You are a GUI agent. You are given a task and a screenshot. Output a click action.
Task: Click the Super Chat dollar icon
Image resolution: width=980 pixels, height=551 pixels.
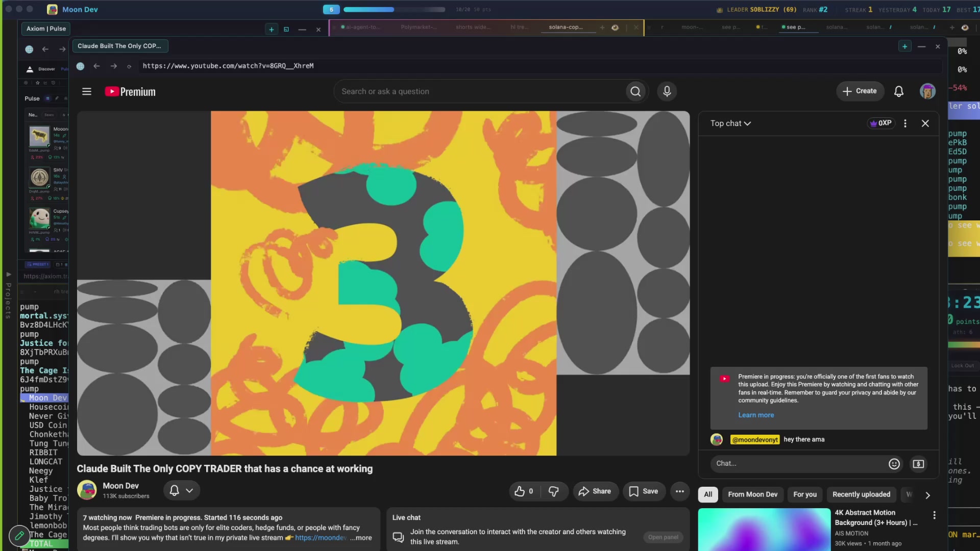point(918,464)
